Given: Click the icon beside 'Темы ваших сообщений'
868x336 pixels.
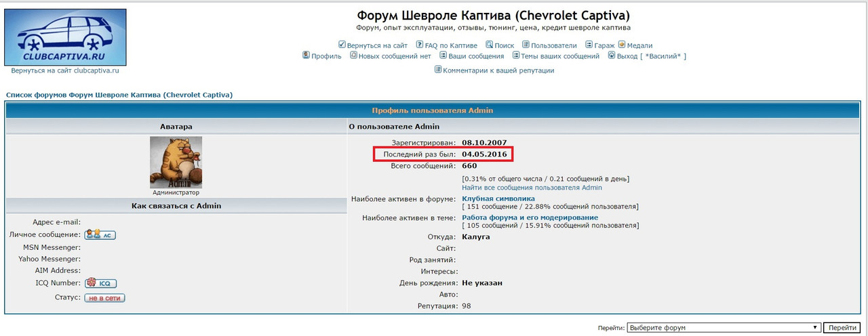Looking at the screenshot, I should click(x=516, y=56).
